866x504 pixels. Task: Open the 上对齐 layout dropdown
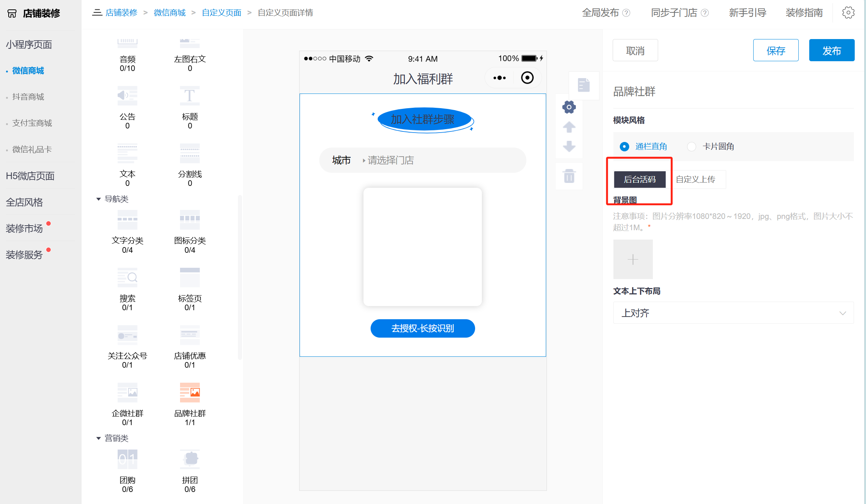[x=733, y=312]
